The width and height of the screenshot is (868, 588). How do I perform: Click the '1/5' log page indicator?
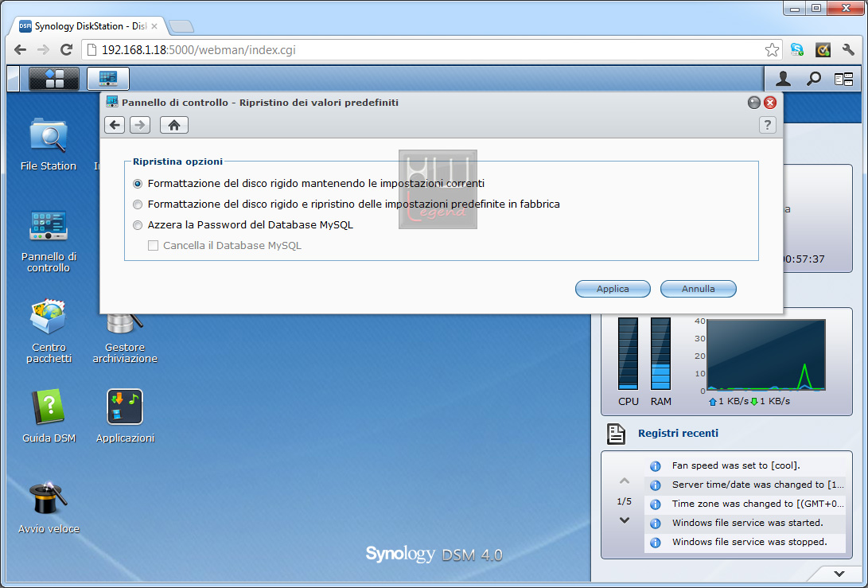[624, 501]
